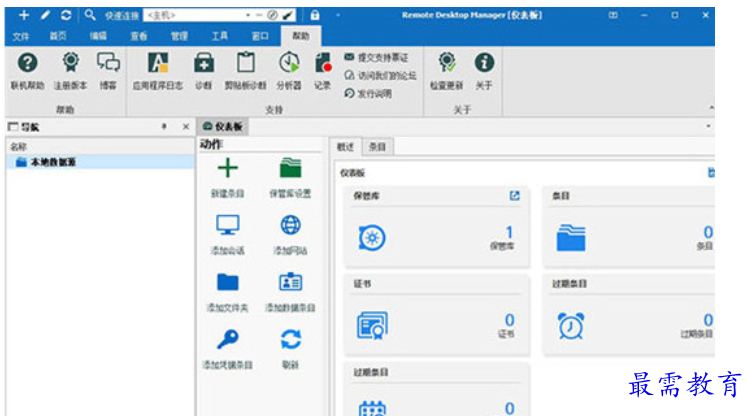
Task: Select the 仪表板 dashboard document tab
Action: tap(223, 127)
